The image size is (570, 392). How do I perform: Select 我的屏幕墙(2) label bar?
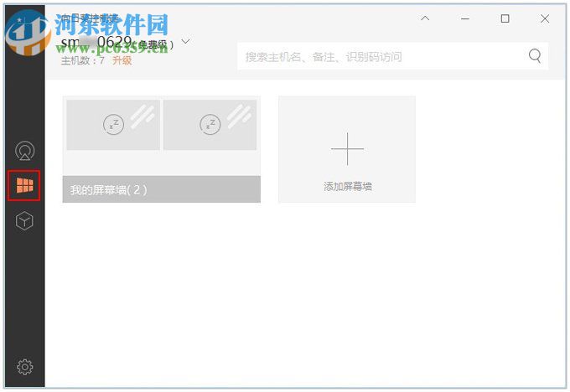pos(162,189)
